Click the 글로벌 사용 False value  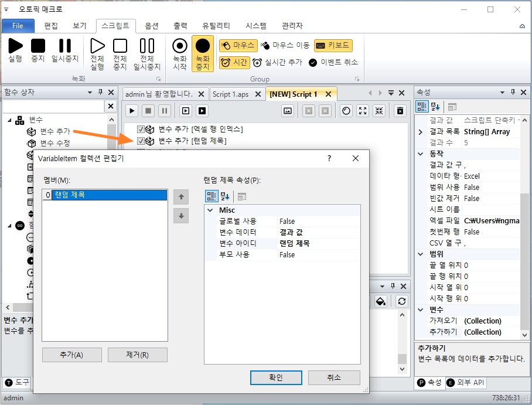point(318,222)
